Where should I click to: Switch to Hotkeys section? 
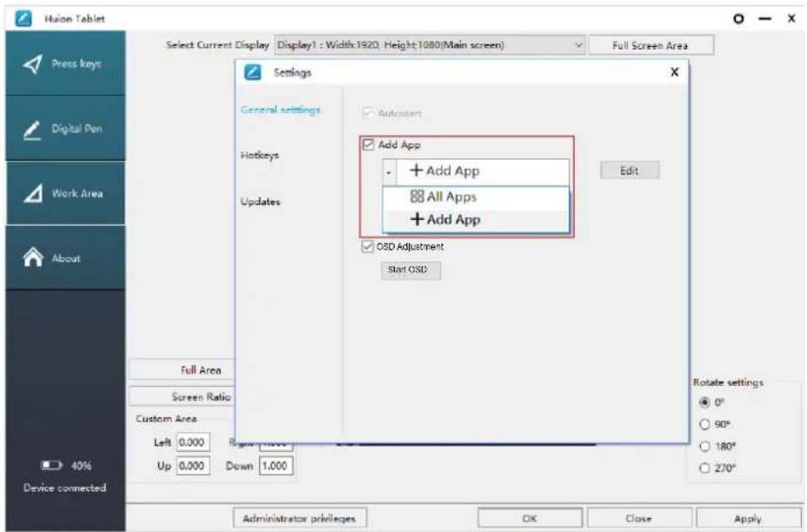coord(259,155)
